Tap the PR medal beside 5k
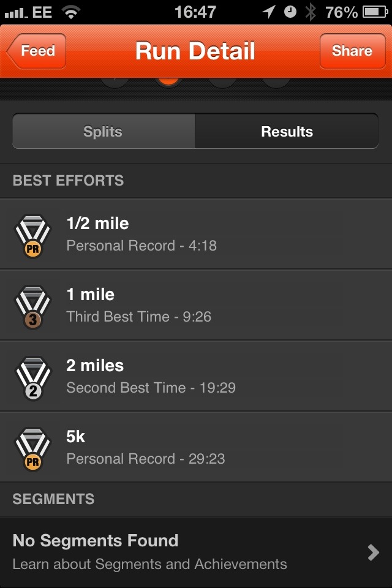This screenshot has height=588, width=392. pyautogui.click(x=32, y=448)
